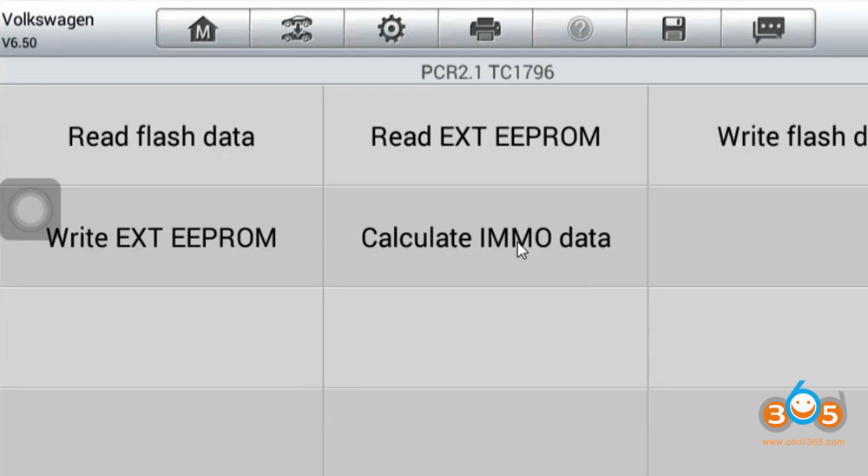The width and height of the screenshot is (868, 476).
Task: Open the vehicle connection icon
Action: (x=297, y=30)
